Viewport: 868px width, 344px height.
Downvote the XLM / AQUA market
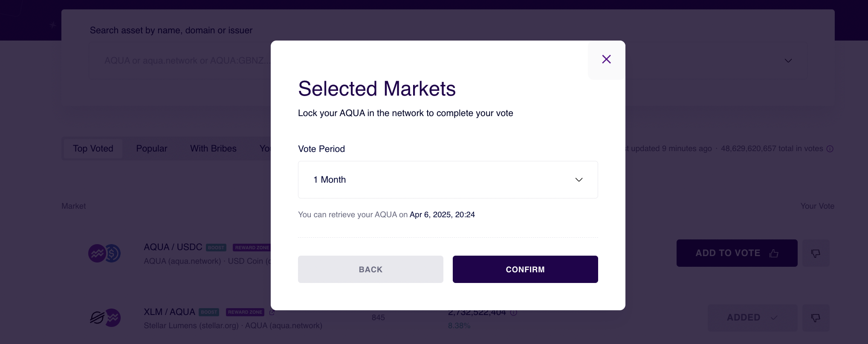pos(816,318)
